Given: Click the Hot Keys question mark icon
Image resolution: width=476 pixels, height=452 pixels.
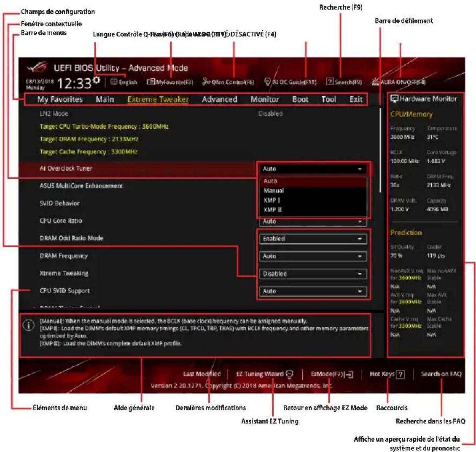Looking at the screenshot, I should click(x=401, y=374).
